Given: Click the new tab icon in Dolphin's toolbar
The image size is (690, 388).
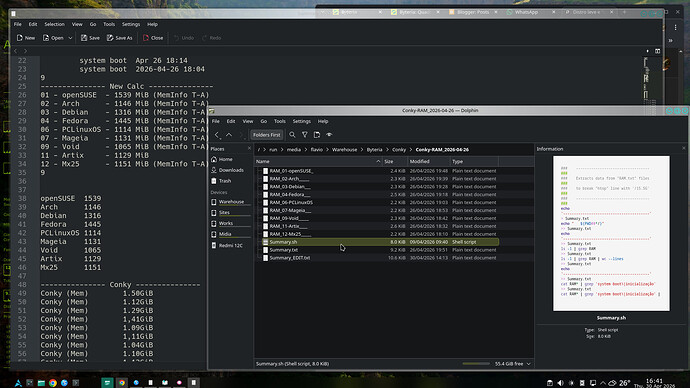Looking at the screenshot, I should click(317, 135).
